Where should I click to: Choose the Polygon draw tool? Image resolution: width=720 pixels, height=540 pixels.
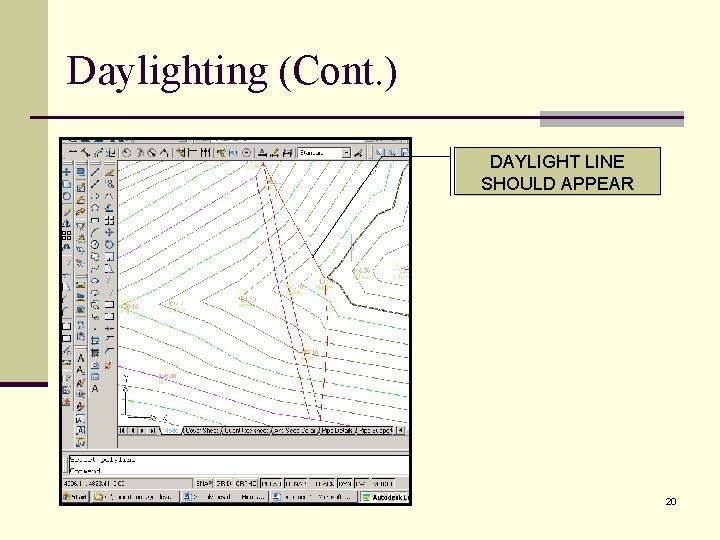[95, 208]
